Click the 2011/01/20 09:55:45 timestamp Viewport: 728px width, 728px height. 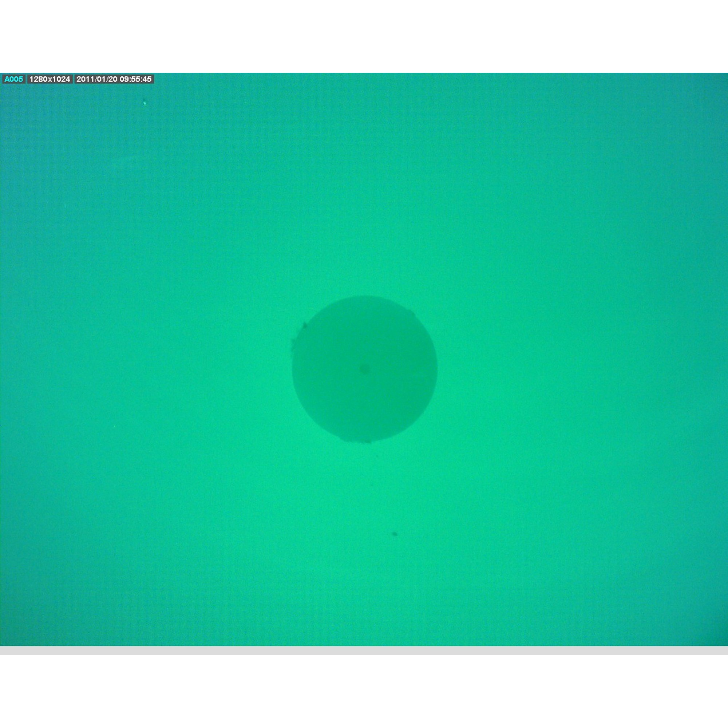click(114, 79)
